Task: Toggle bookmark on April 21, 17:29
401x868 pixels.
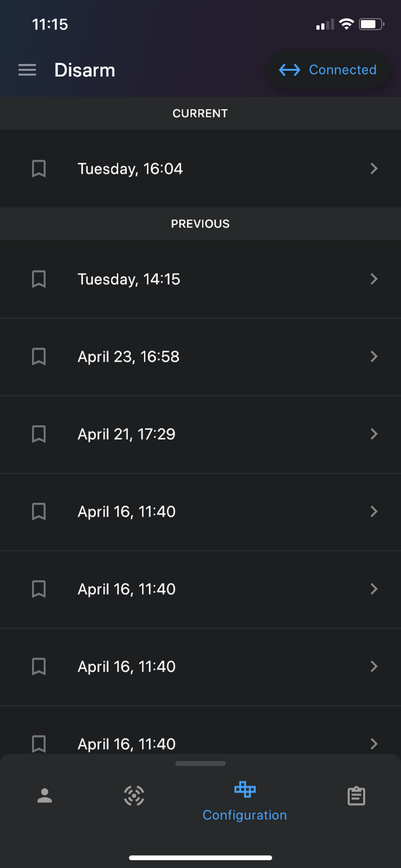Action: [x=39, y=434]
